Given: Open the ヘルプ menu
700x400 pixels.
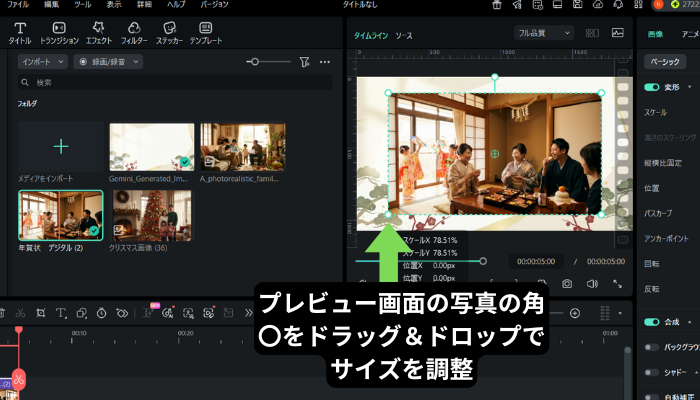Looking at the screenshot, I should coord(176,4).
